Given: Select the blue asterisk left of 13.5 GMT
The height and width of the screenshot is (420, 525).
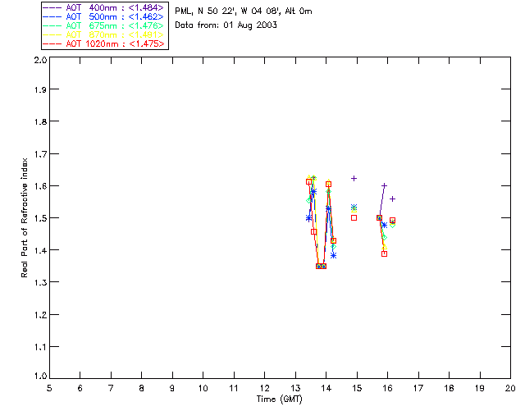Looking at the screenshot, I should pyautogui.click(x=308, y=218).
